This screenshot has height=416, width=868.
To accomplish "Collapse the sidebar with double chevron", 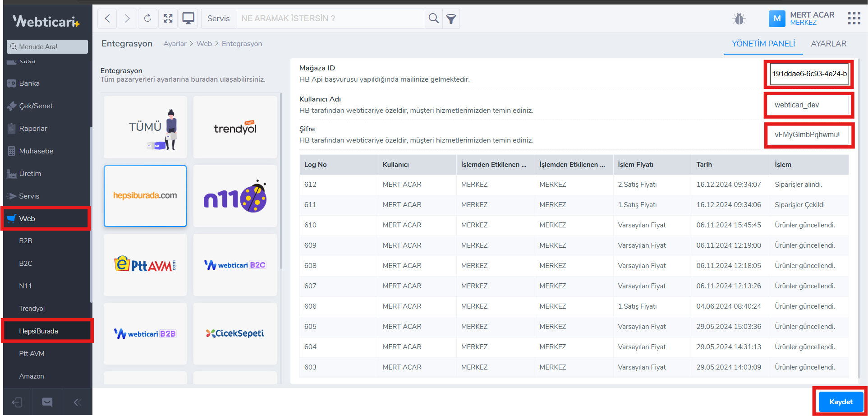I will click(x=77, y=402).
